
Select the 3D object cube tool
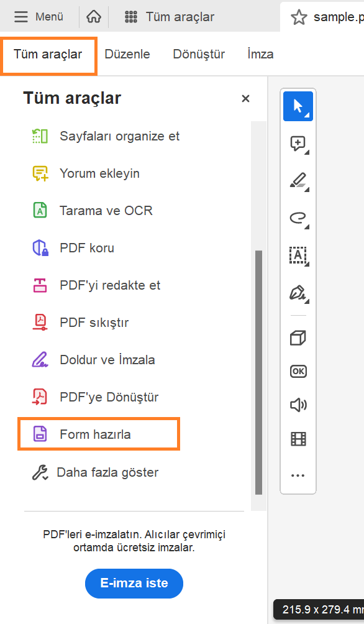pos(298,337)
